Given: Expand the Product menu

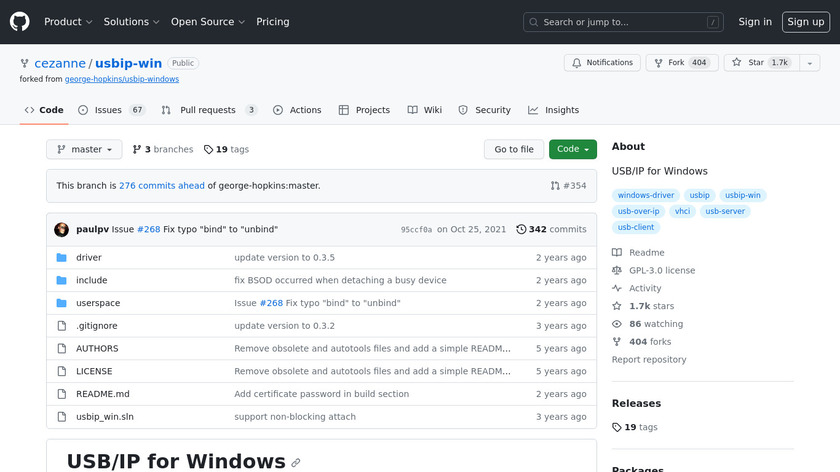Looking at the screenshot, I should tap(68, 22).
